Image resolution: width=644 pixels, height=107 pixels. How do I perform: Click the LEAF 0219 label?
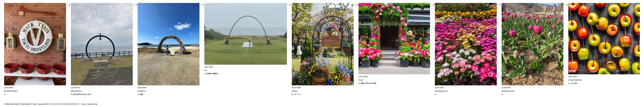click(439, 88)
